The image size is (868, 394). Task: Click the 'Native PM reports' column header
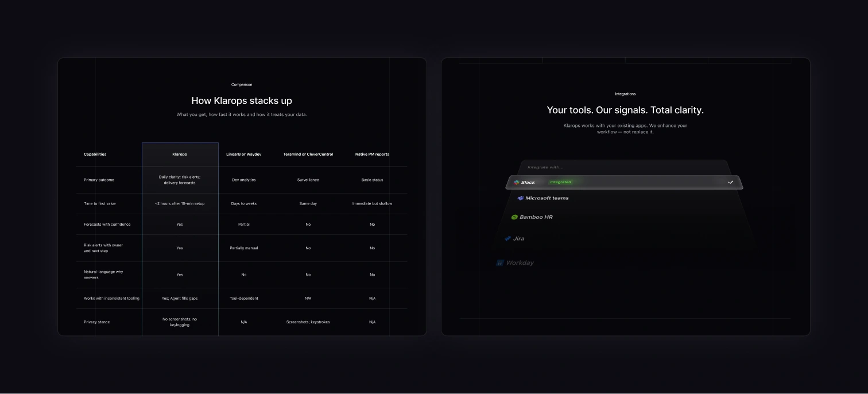coord(372,154)
